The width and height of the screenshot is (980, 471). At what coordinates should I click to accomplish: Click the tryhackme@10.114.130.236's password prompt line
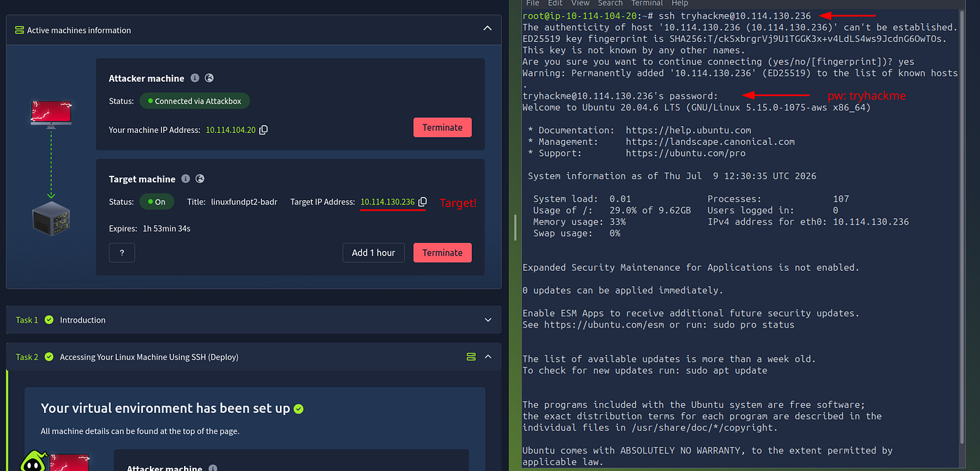tap(620, 96)
